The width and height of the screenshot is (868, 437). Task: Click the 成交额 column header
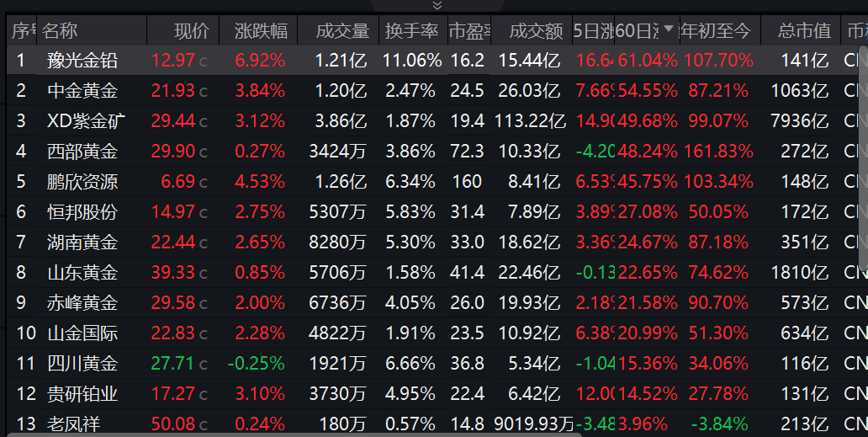[x=537, y=31]
